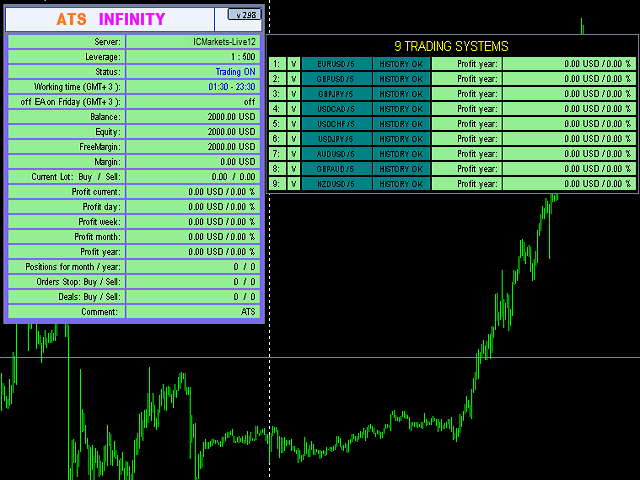The width and height of the screenshot is (640, 480).
Task: Click row number 9: in trading systems
Action: point(277,184)
